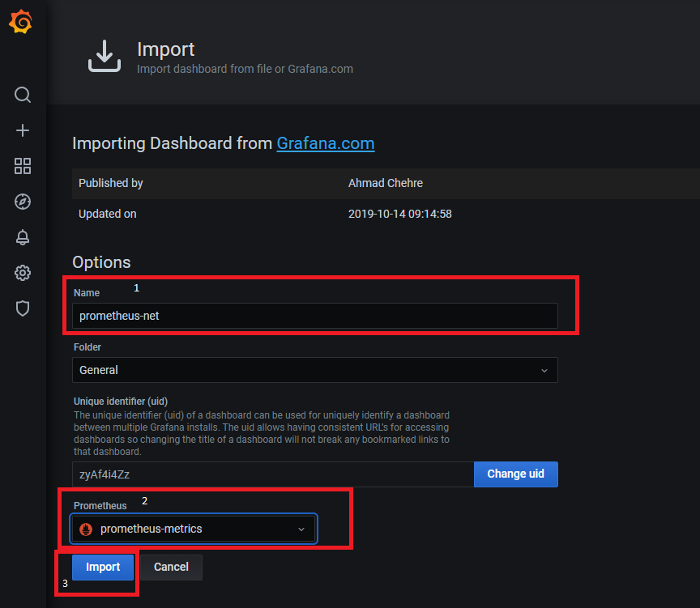Click the subtitle Import dashboard from file
Viewport: 700px width, 608px height.
click(245, 69)
